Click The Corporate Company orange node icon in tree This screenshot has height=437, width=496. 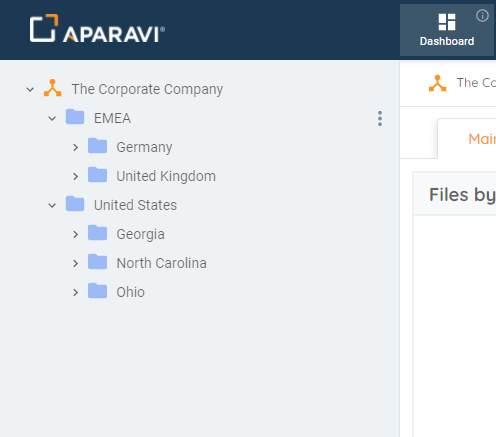[x=53, y=88]
